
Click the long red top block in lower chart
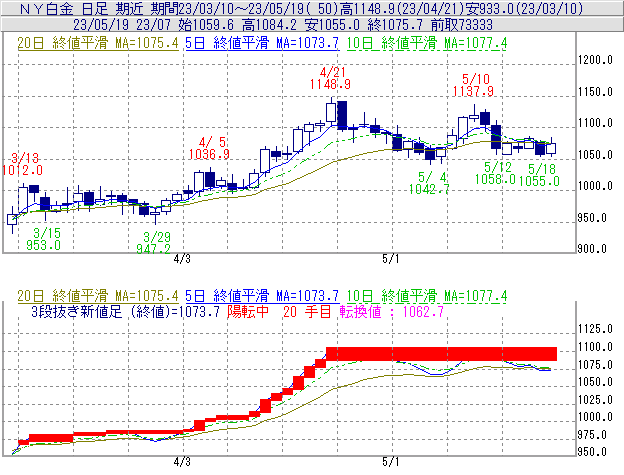[x=441, y=354]
